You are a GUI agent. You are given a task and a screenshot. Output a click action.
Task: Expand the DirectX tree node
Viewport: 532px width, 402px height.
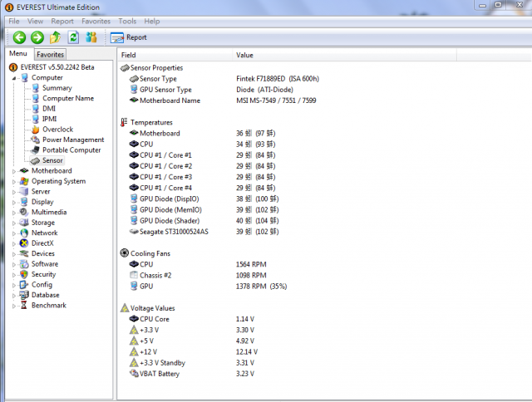[14, 243]
